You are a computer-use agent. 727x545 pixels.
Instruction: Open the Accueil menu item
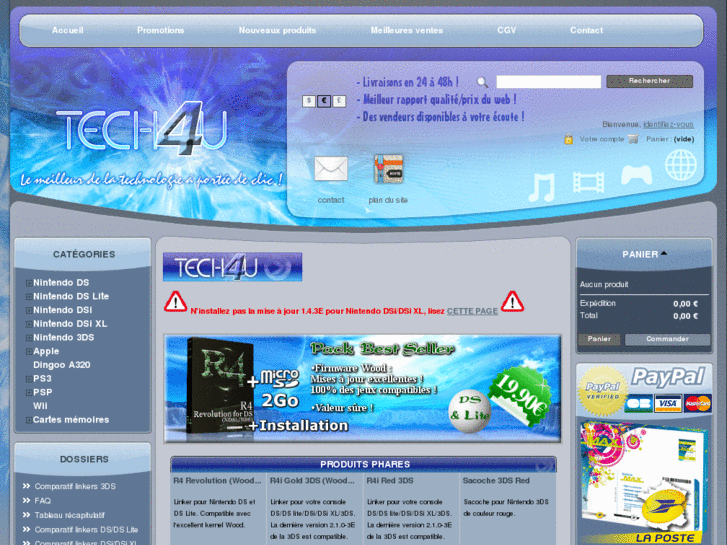[68, 30]
